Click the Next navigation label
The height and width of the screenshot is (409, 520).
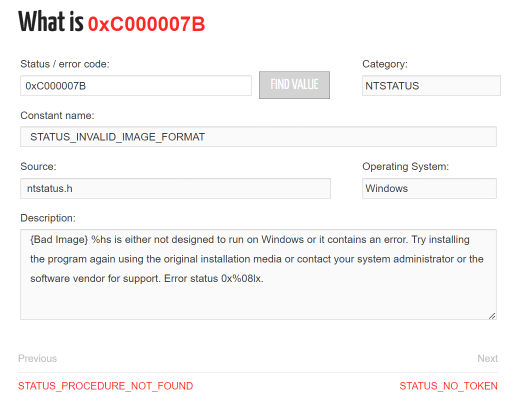tap(487, 358)
